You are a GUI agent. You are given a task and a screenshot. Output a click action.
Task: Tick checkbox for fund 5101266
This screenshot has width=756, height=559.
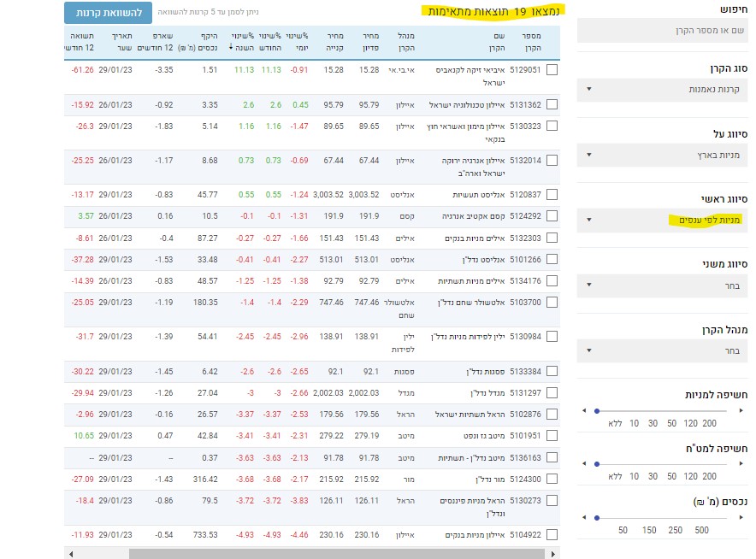[552, 259]
